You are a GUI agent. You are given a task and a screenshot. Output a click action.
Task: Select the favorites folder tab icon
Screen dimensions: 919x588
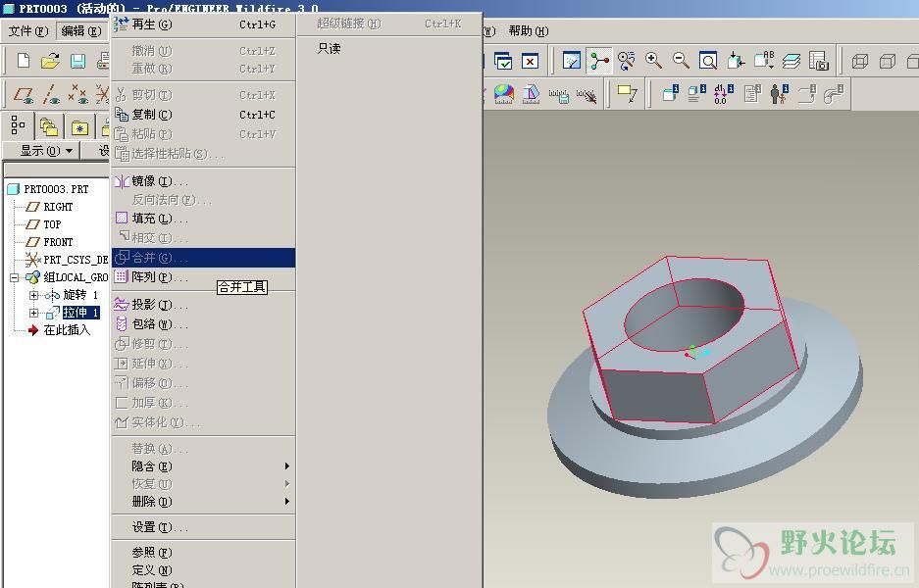[79, 126]
